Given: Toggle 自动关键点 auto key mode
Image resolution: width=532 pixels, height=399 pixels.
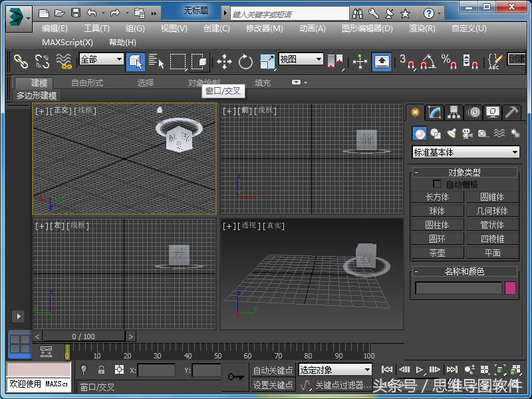Looking at the screenshot, I should (273, 370).
